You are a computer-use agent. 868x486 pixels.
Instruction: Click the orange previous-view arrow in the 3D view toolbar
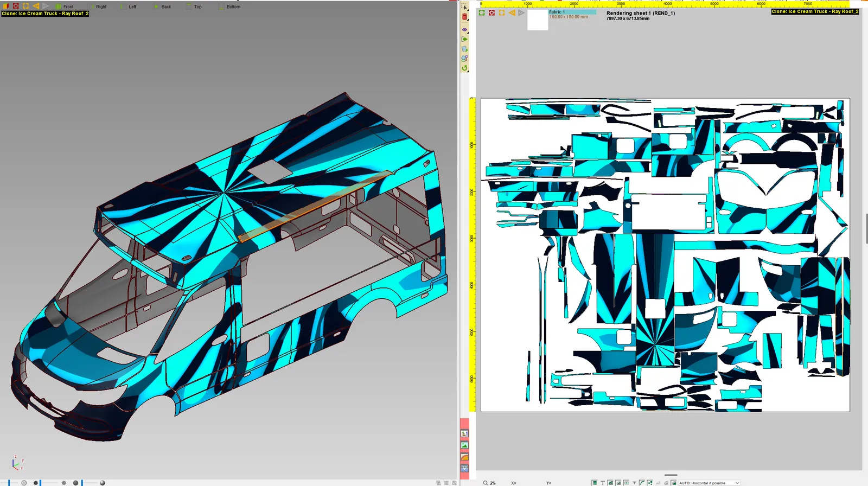[x=36, y=6]
